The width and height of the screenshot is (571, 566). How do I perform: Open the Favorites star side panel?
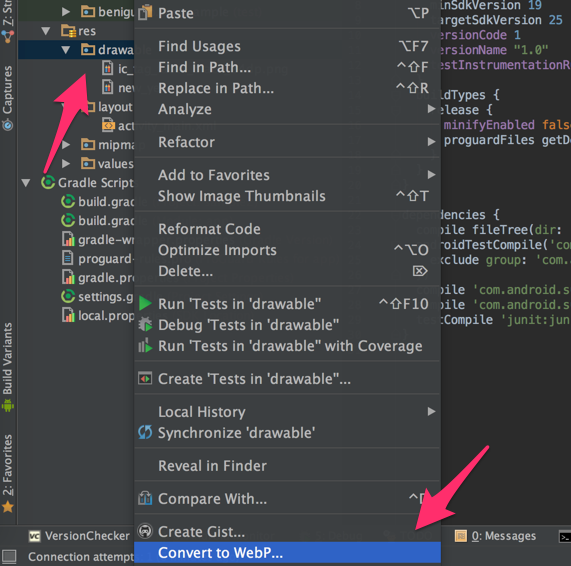pyautogui.click(x=8, y=473)
